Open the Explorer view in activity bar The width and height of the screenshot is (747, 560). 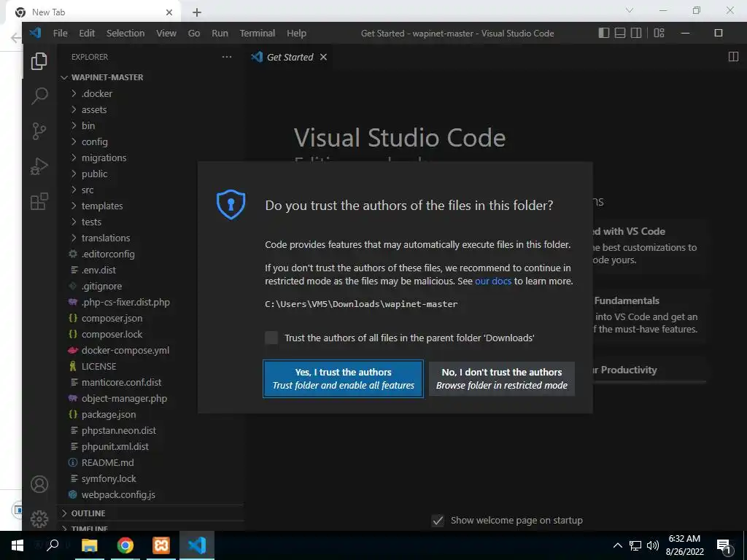point(39,61)
